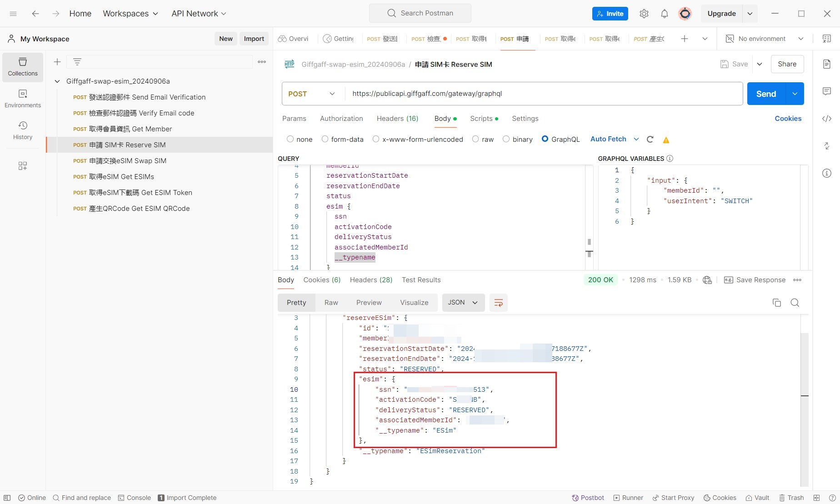840x504 pixels.
Task: Open the JSON response format dropdown
Action: click(463, 303)
